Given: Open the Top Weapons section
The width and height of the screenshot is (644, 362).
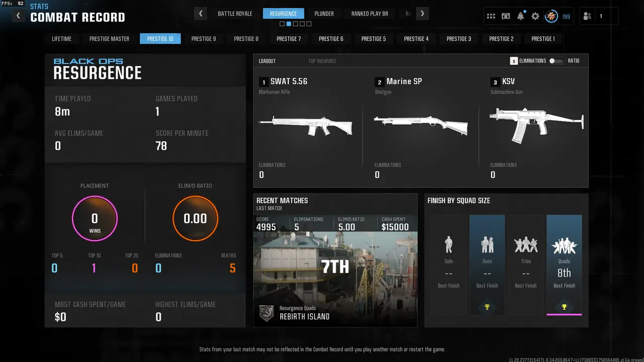Looking at the screenshot, I should (322, 61).
